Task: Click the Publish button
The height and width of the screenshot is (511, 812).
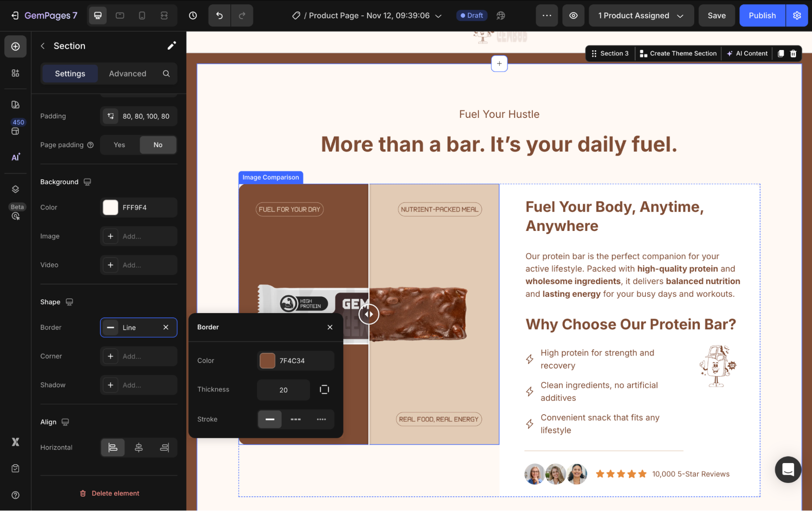Action: point(762,15)
